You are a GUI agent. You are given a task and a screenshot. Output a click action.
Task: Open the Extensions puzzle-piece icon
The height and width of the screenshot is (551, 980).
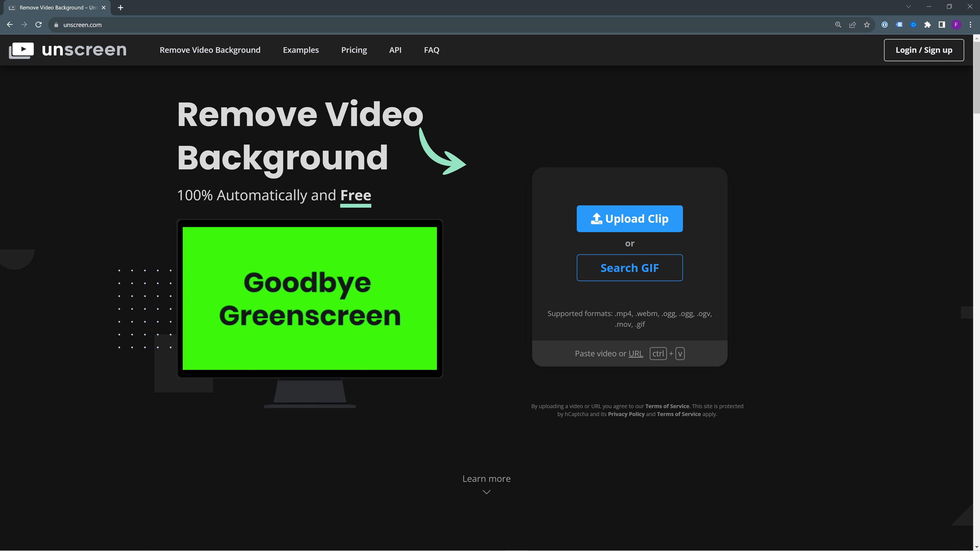(927, 24)
